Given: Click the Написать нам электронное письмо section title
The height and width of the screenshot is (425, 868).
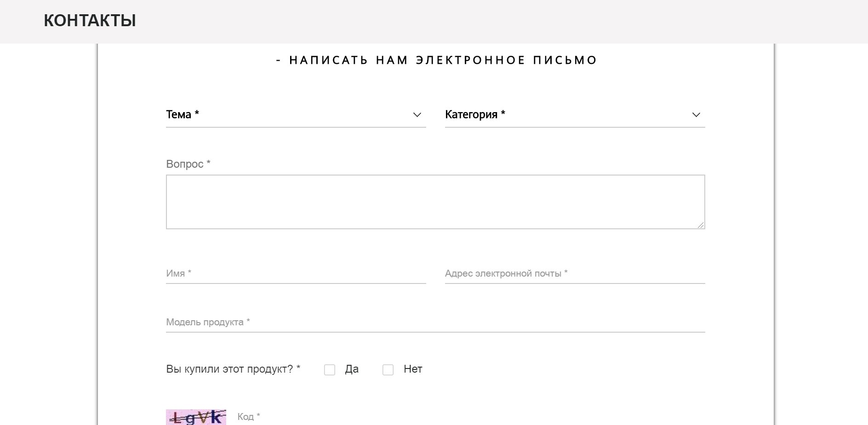Looking at the screenshot, I should point(436,60).
